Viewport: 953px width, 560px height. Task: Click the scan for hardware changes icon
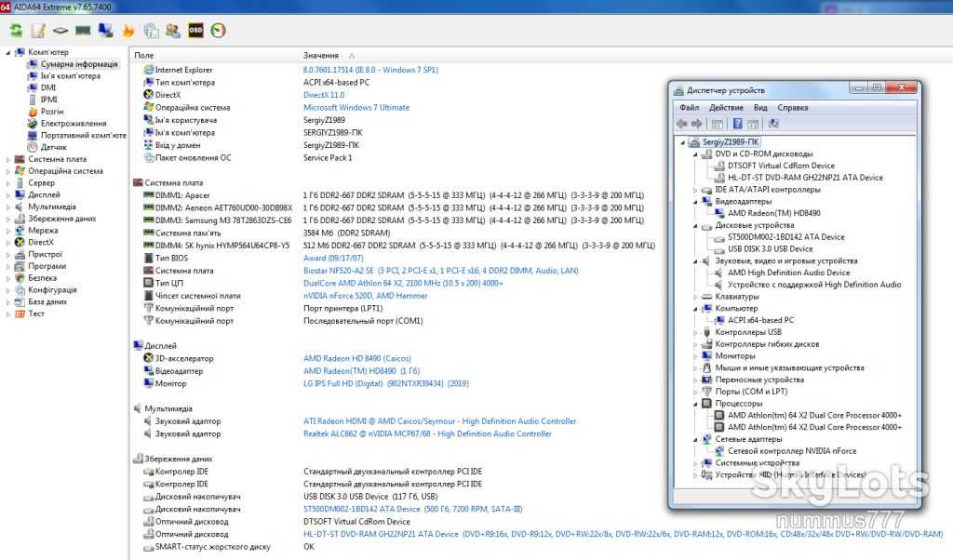pyautogui.click(x=773, y=124)
